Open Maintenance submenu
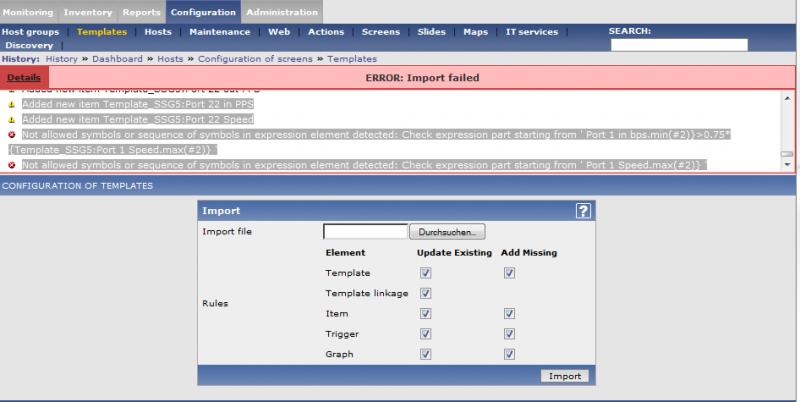The height and width of the screenshot is (402, 800). pos(220,32)
